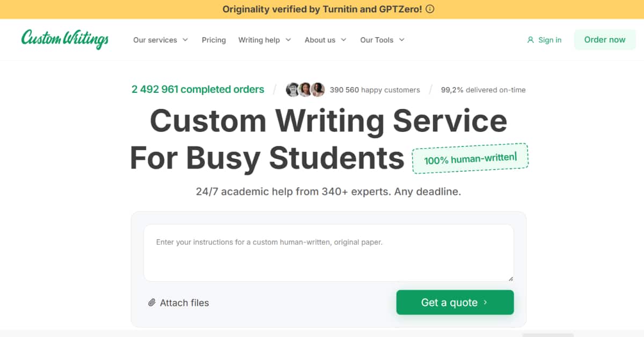Click the paper instructions text area

click(x=328, y=253)
